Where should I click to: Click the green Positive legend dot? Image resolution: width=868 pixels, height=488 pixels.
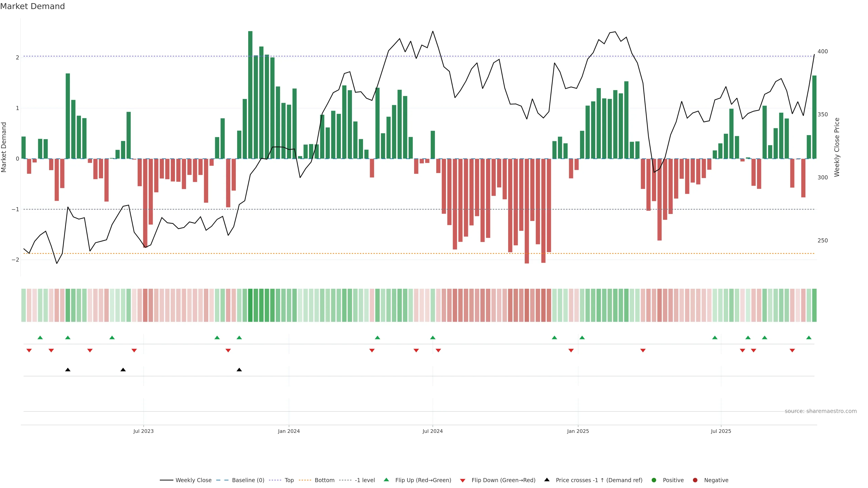click(x=654, y=480)
